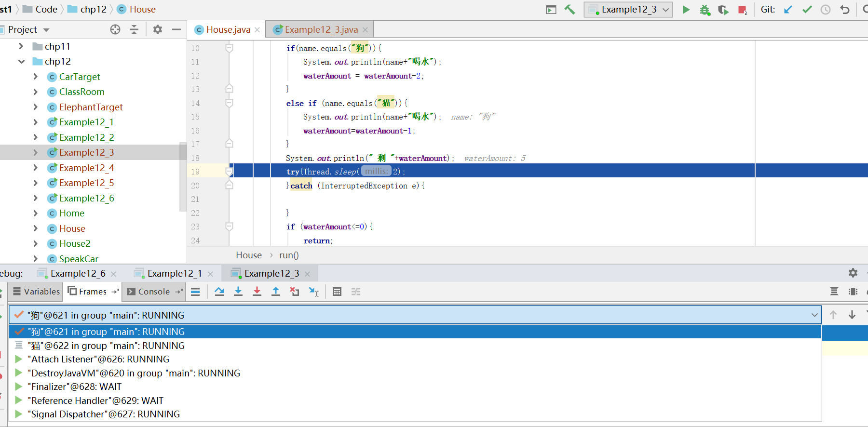
Task: Collapse the chp12 folder
Action: pyautogui.click(x=21, y=61)
